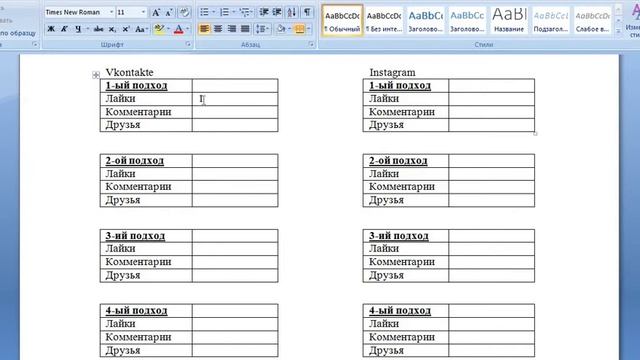This screenshot has width=640, height=360.
Task: Toggle subscript x₂ formatting
Action: 112,29
